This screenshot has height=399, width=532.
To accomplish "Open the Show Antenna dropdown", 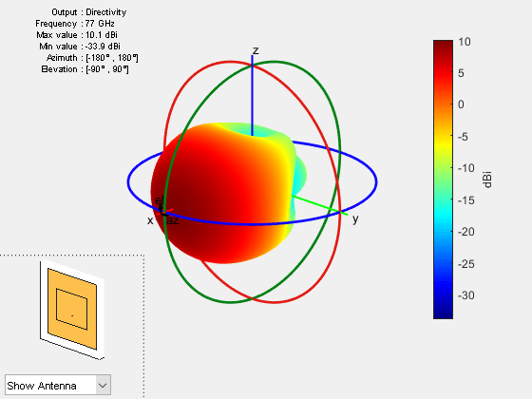I will point(58,385).
